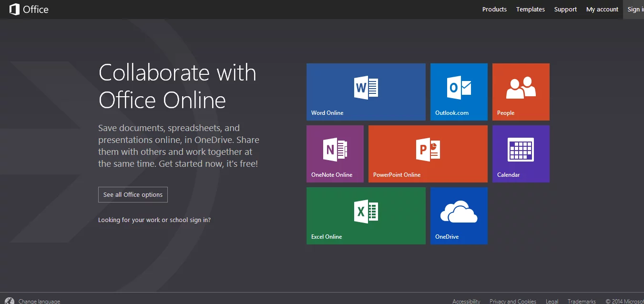This screenshot has width=644, height=304.
Task: Launch the People app tile
Action: (x=521, y=91)
